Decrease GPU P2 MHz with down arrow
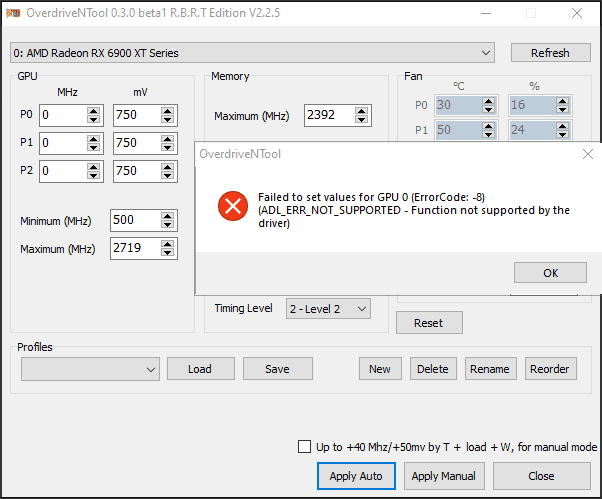This screenshot has height=499, width=602. coord(93,175)
